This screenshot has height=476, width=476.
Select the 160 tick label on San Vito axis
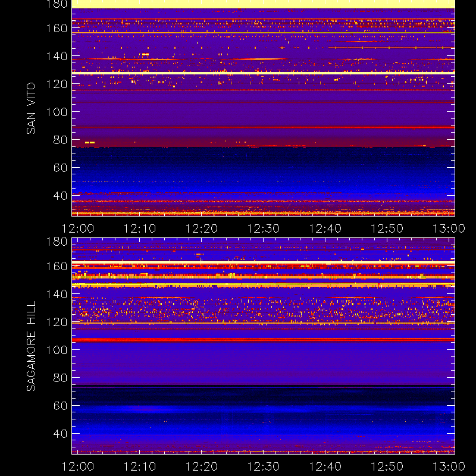[x=57, y=28]
